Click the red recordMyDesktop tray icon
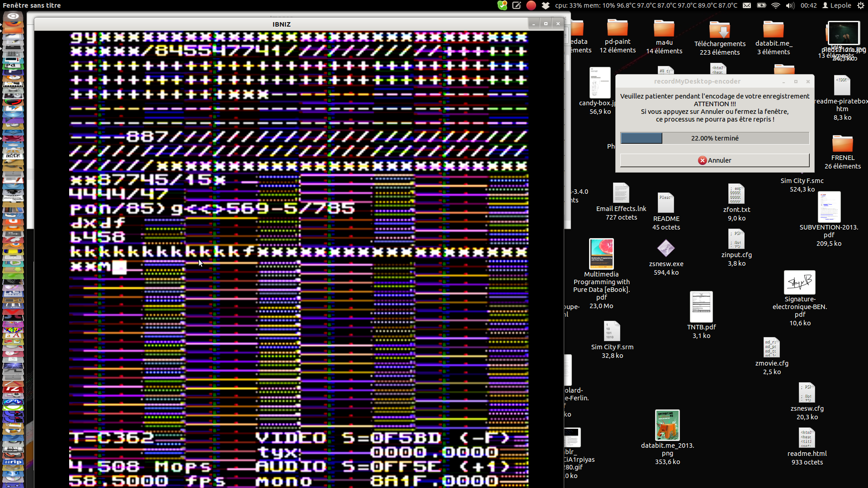The width and height of the screenshot is (868, 488). click(531, 5)
